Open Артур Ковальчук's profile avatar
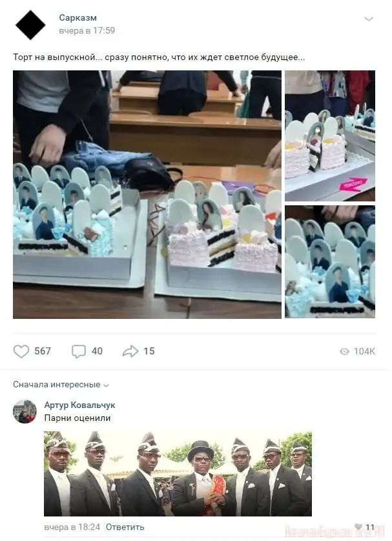 (25, 411)
